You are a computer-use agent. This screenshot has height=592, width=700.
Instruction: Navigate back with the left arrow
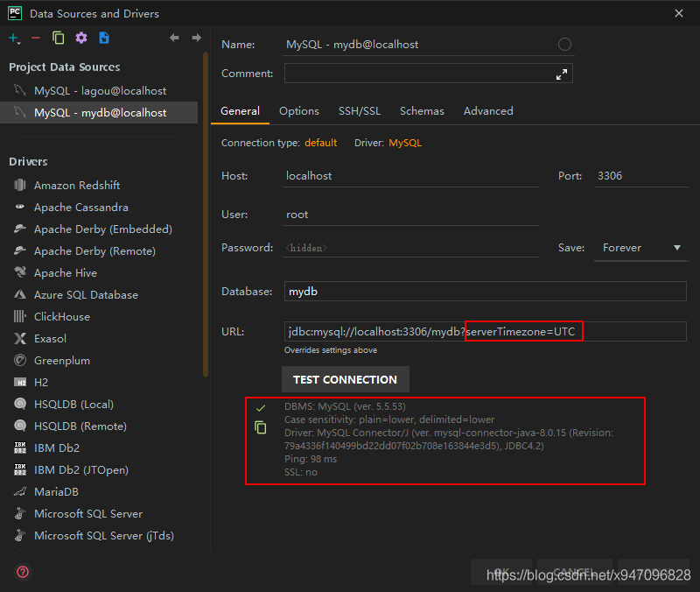point(176,38)
